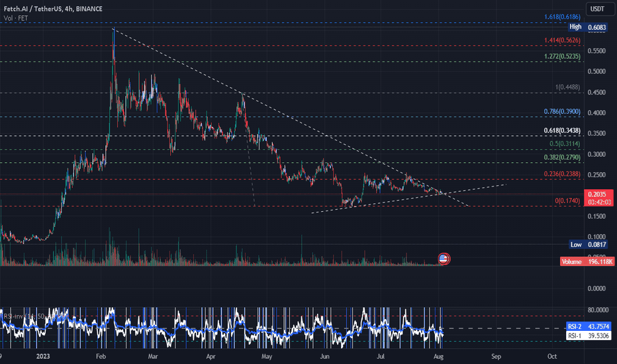Click the 0.4000 price scale value
Image resolution: width=617 pixels, height=364 pixels.
point(596,113)
